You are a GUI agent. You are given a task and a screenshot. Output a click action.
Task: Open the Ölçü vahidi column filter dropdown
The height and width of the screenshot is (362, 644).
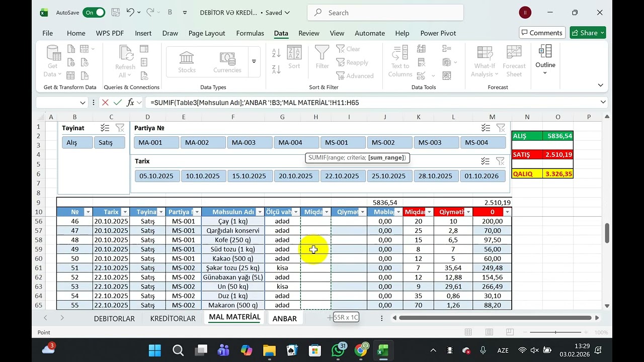coord(296,212)
